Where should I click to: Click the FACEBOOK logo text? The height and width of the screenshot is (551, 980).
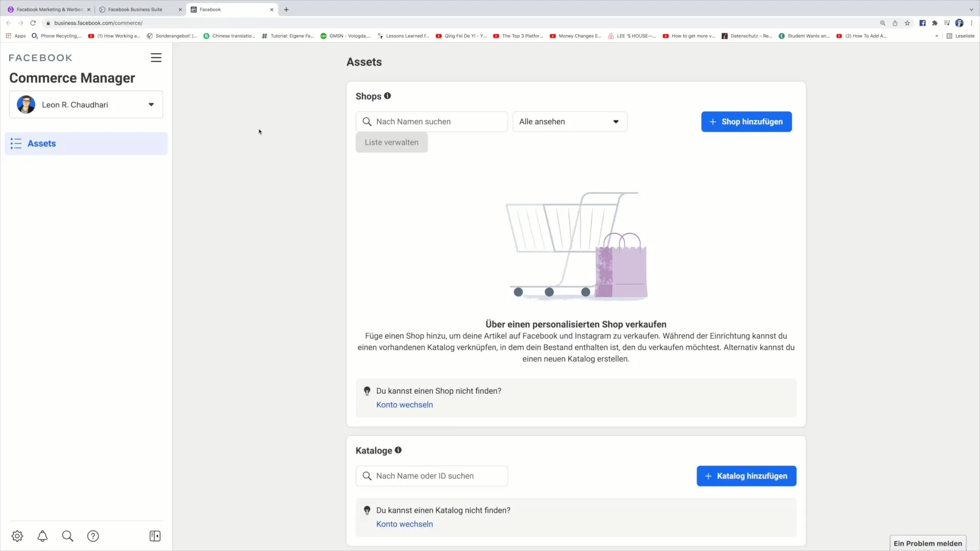coord(40,58)
